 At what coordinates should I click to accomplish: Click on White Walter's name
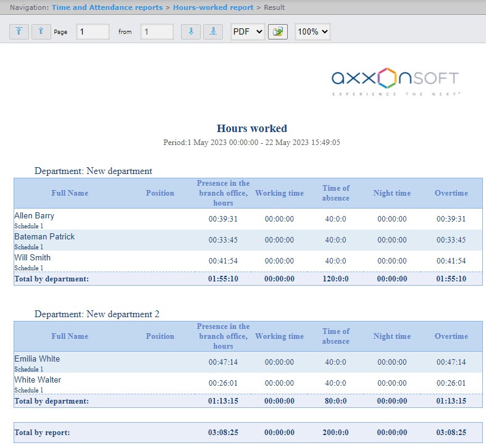point(38,380)
